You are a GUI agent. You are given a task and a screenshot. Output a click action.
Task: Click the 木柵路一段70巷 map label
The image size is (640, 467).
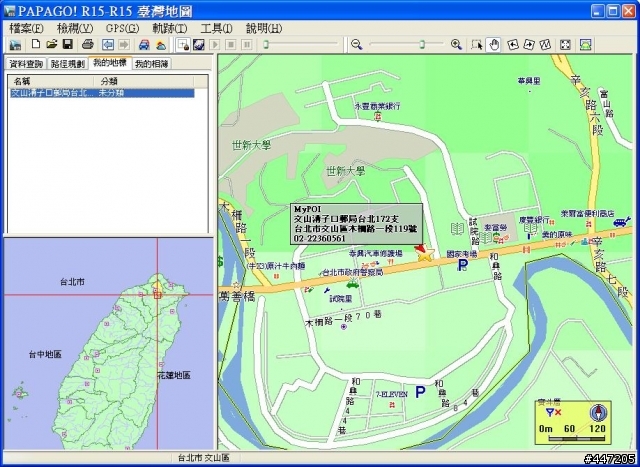(x=343, y=319)
